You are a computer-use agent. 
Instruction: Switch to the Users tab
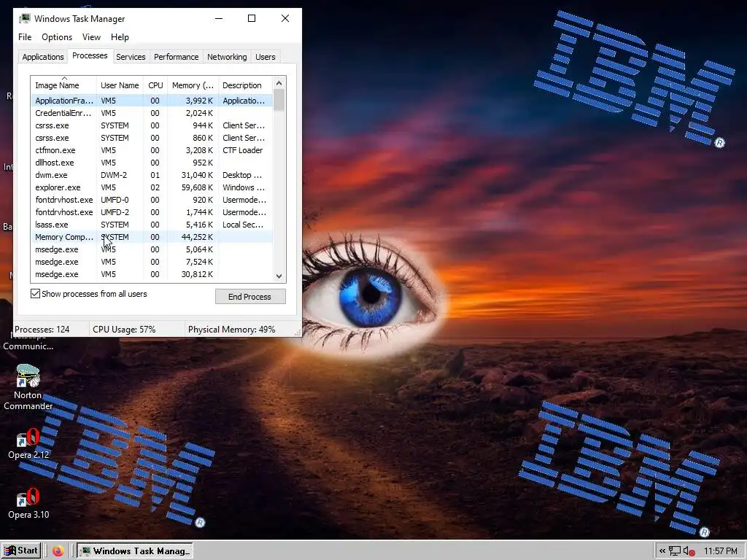pos(265,57)
